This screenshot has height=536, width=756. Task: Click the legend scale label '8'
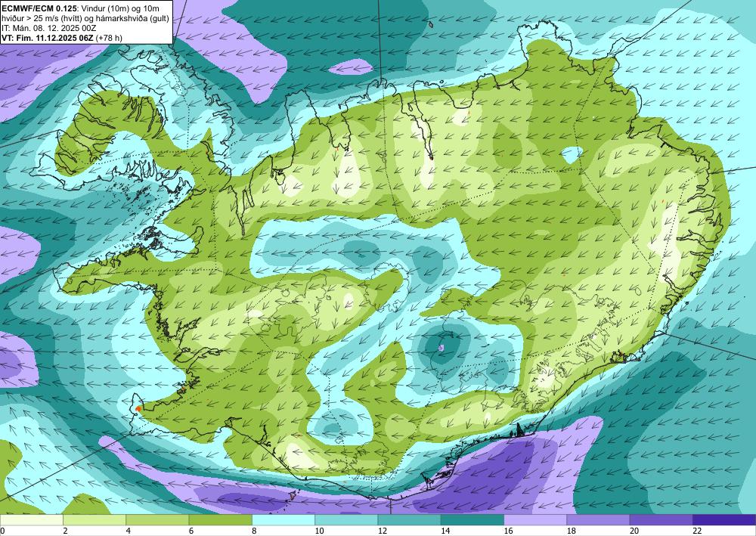click(x=254, y=531)
